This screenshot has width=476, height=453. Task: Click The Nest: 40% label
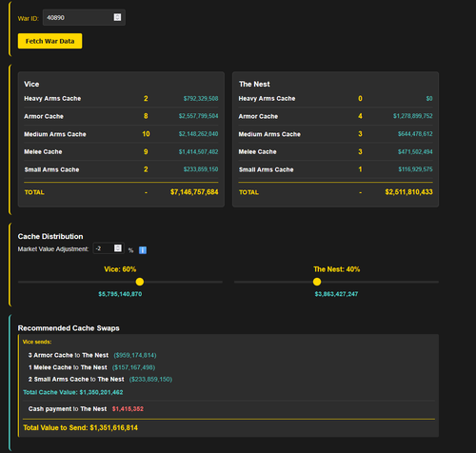[x=336, y=269]
